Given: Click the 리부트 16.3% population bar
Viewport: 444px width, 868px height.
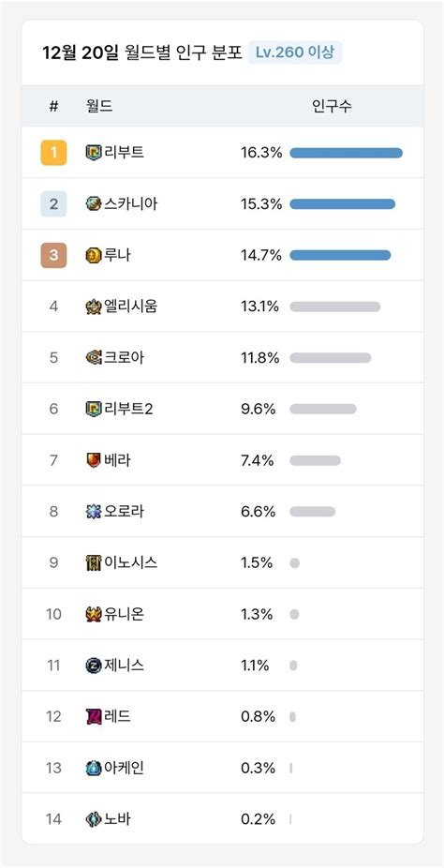Looking at the screenshot, I should tap(347, 153).
